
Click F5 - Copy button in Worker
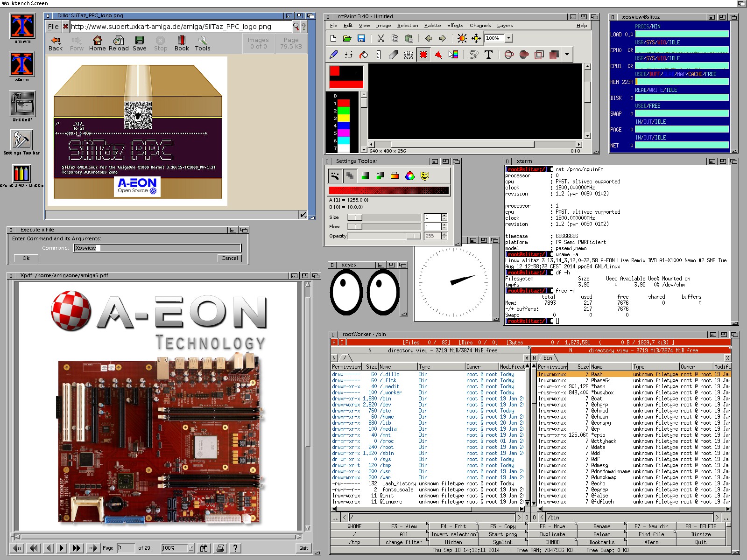pos(503,526)
